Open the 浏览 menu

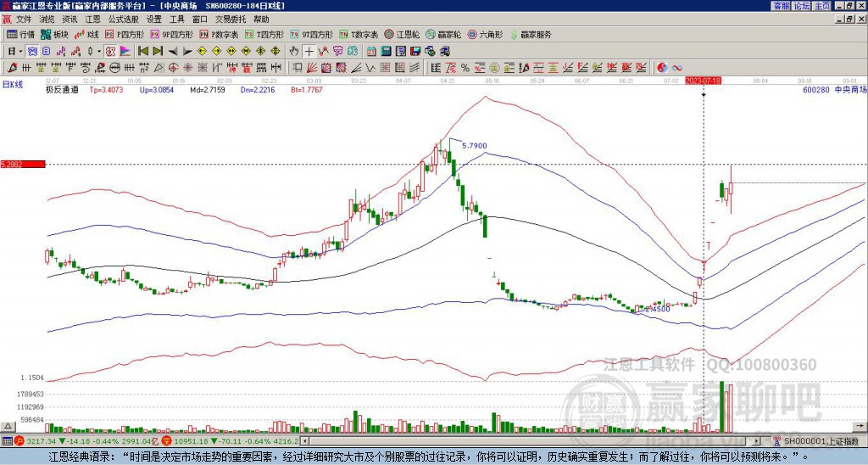point(47,20)
